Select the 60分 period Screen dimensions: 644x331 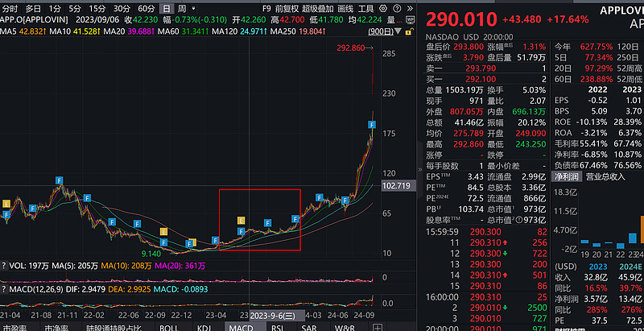point(147,8)
